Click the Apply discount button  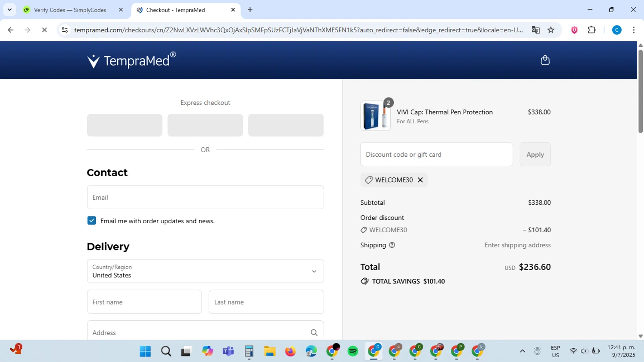coord(535,154)
